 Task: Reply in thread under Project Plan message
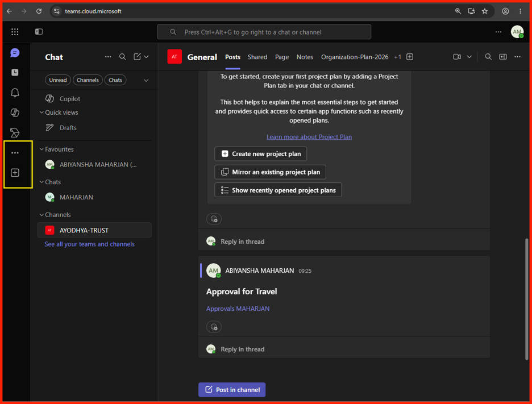[x=242, y=241]
